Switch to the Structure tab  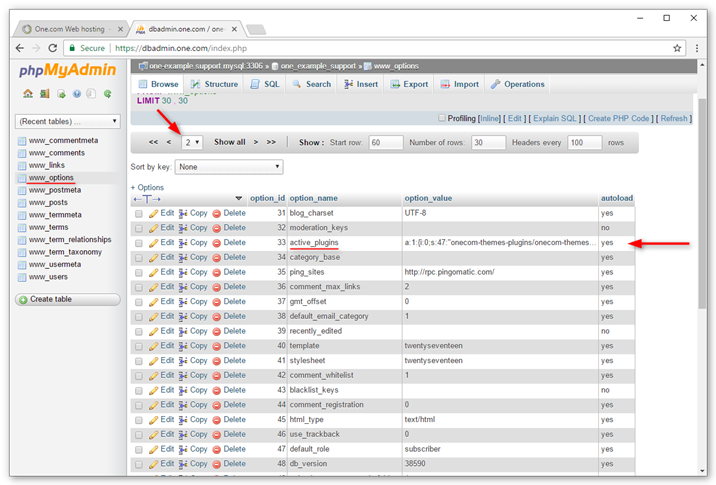pos(214,84)
